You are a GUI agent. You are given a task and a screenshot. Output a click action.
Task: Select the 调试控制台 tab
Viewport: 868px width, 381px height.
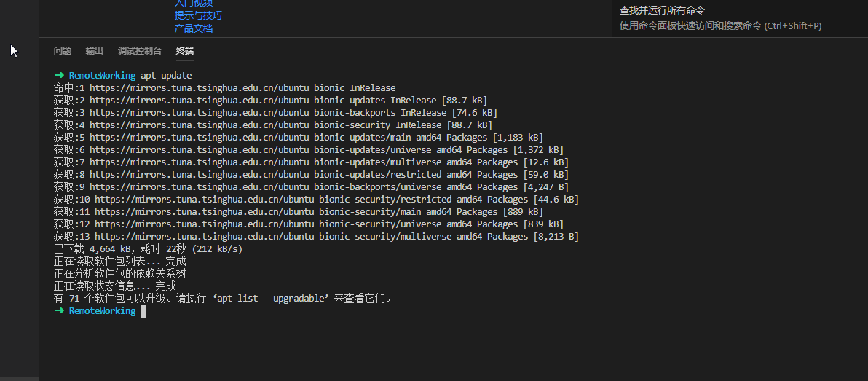(x=140, y=51)
